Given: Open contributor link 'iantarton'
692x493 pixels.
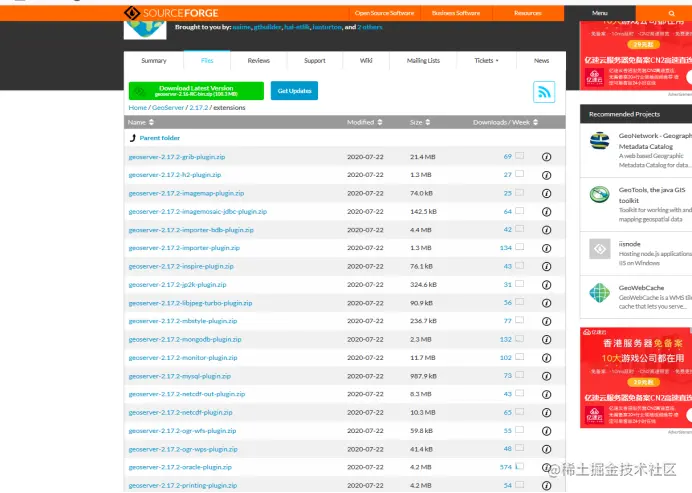Looking at the screenshot, I should 327,27.
